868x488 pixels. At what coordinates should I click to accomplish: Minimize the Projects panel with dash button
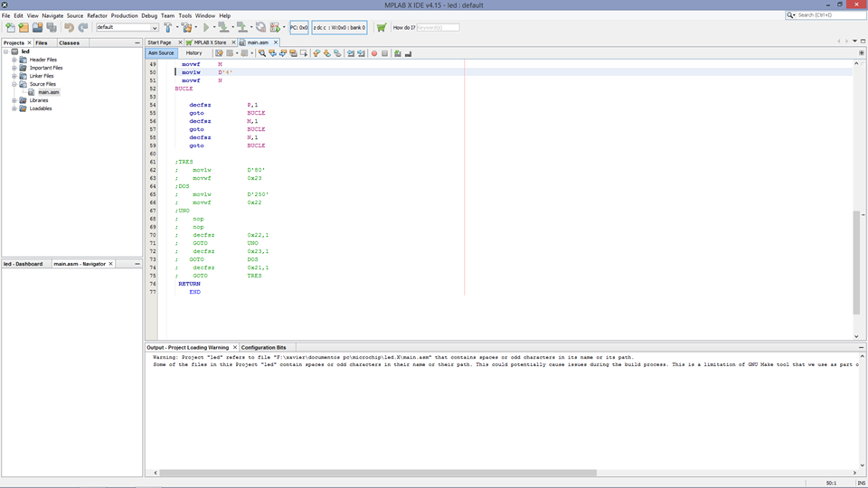click(x=137, y=42)
